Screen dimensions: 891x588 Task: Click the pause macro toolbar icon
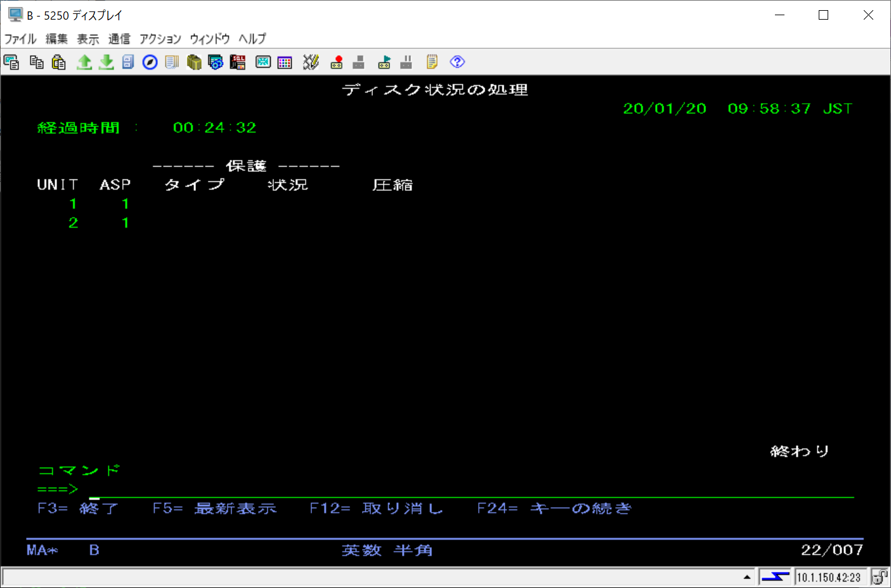click(x=406, y=62)
